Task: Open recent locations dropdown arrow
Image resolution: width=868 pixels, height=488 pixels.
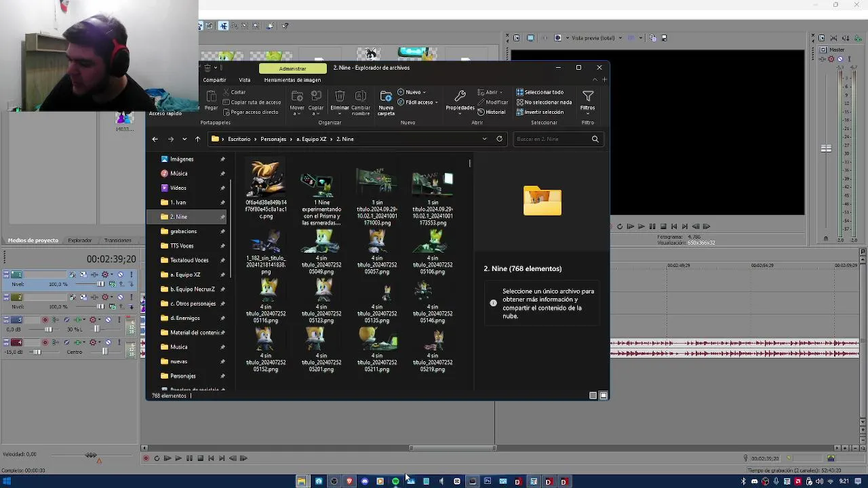Action: click(184, 139)
